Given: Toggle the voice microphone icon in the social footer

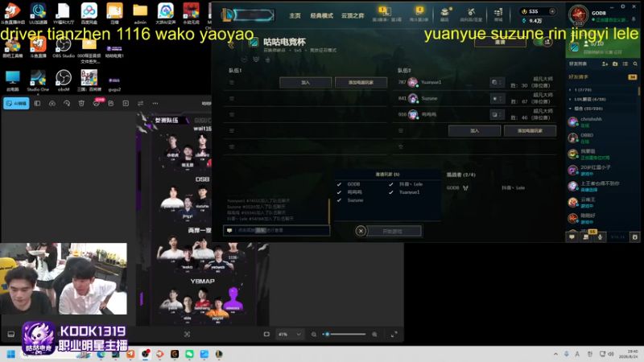Looking at the screenshot, I should point(600,237).
